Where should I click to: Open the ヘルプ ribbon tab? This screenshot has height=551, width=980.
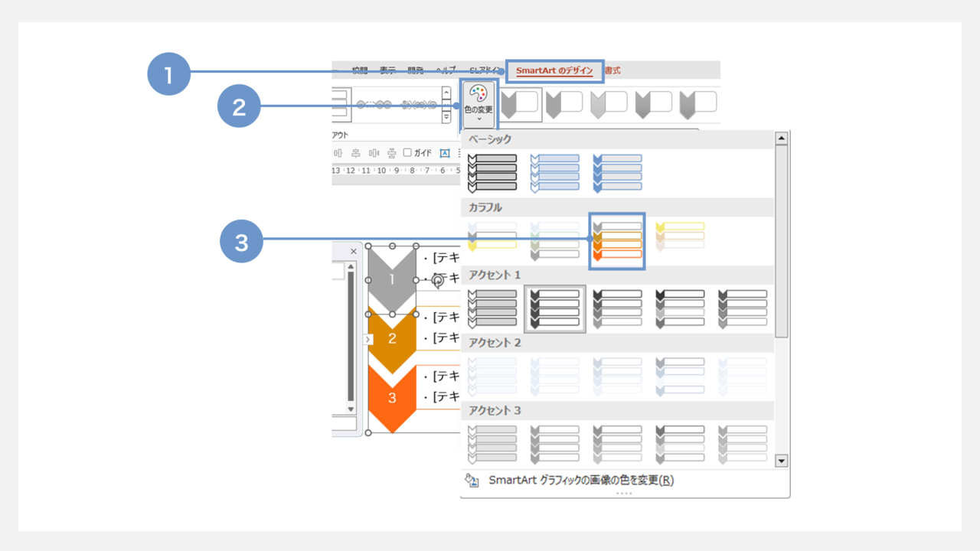(445, 70)
